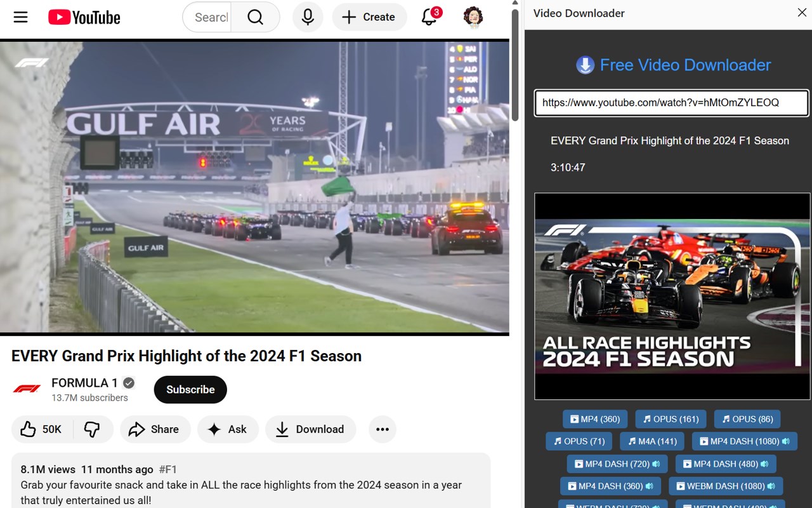Close the Video Downloader panel
Viewport: 812px width, 508px height.
[802, 12]
